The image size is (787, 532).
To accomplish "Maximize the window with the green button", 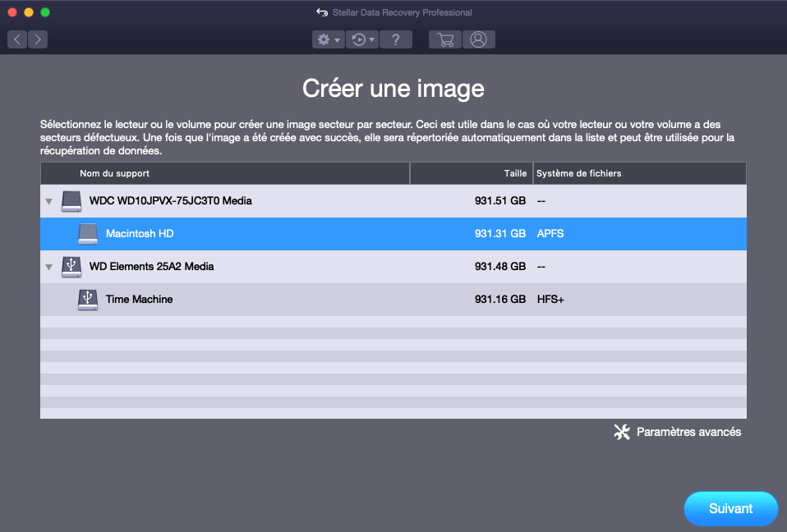I will pyautogui.click(x=45, y=12).
